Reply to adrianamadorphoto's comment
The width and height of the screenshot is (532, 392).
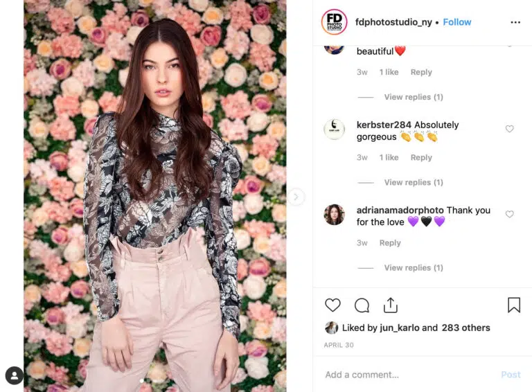[x=390, y=243]
